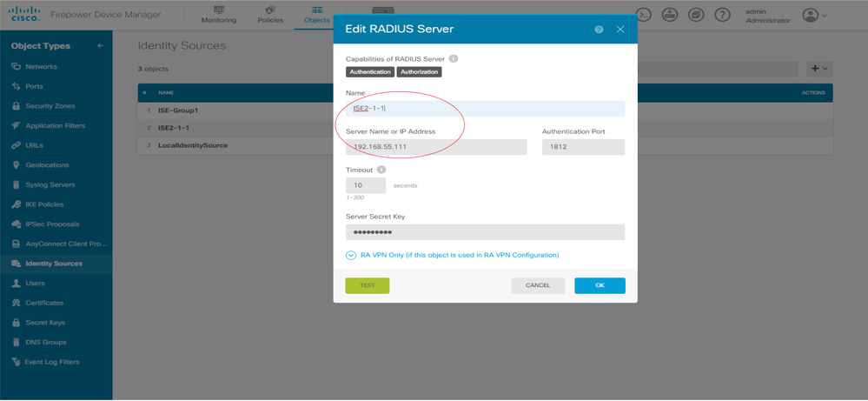Open Syslog Servers object type
868x401 pixels.
[50, 184]
